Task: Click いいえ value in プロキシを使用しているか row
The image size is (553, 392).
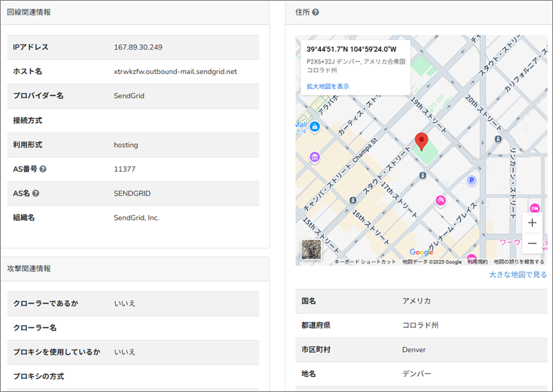Action: pyautogui.click(x=124, y=352)
